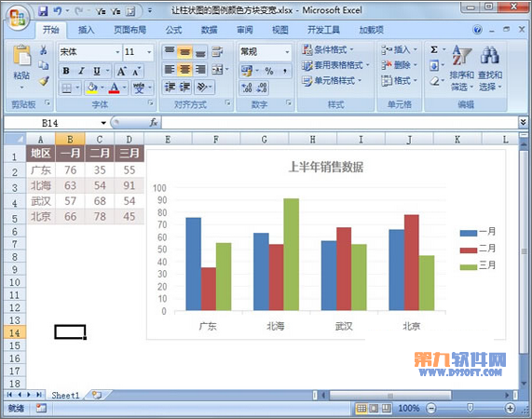Click the Office button orb
Image resolution: width=532 pixels, height=419 pixels.
click(x=18, y=18)
